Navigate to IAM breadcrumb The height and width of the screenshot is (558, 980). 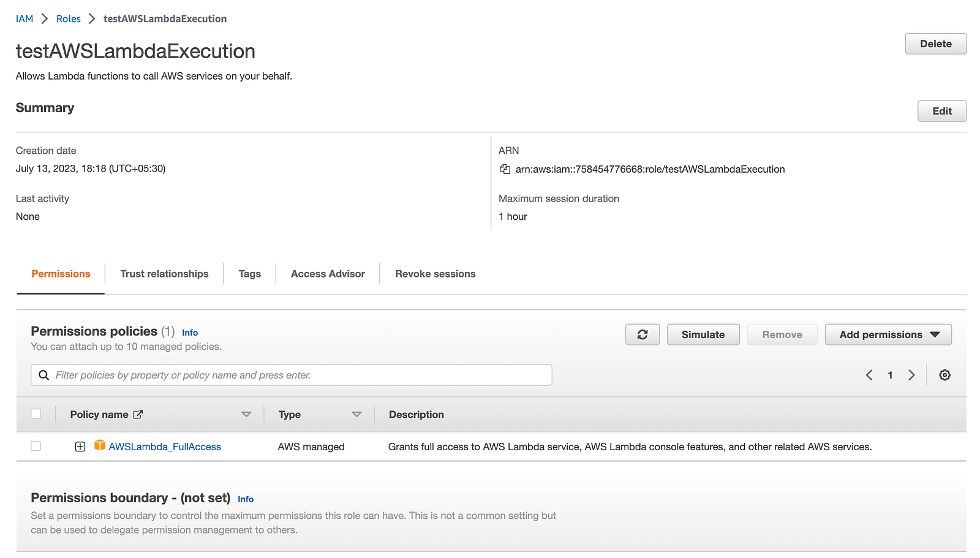pyautogui.click(x=24, y=19)
